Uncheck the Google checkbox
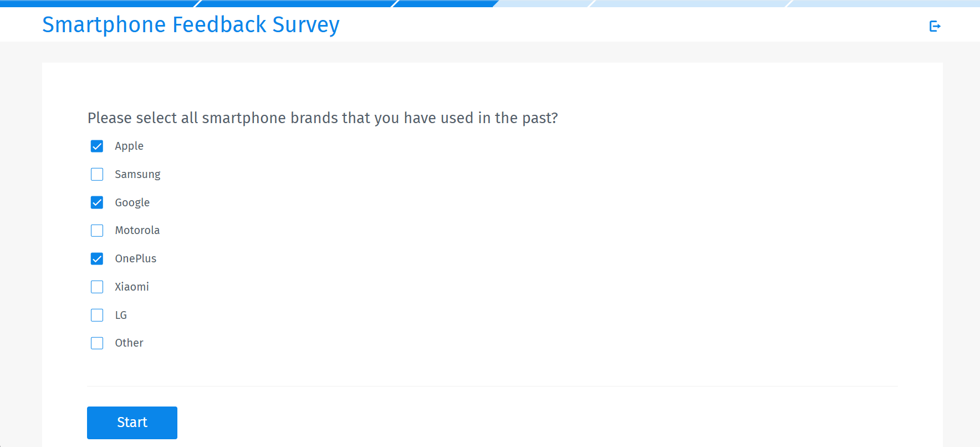The height and width of the screenshot is (447, 980). 97,202
